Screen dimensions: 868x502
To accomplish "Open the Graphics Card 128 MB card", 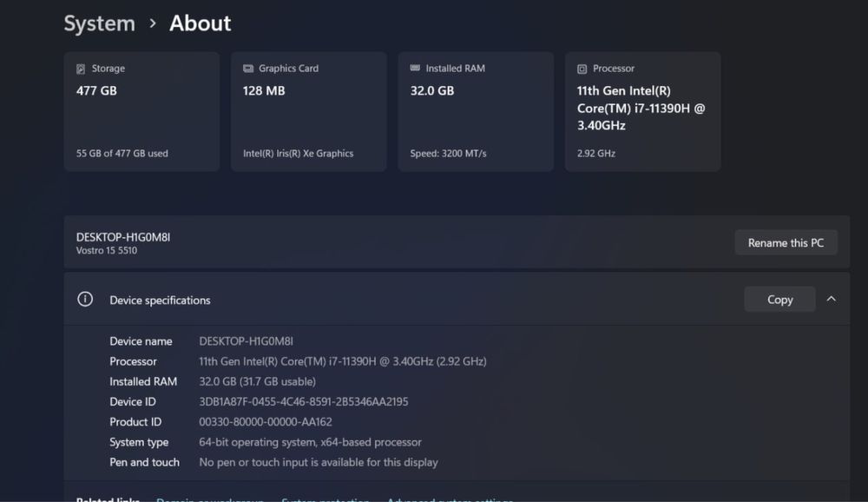I will pos(309,111).
